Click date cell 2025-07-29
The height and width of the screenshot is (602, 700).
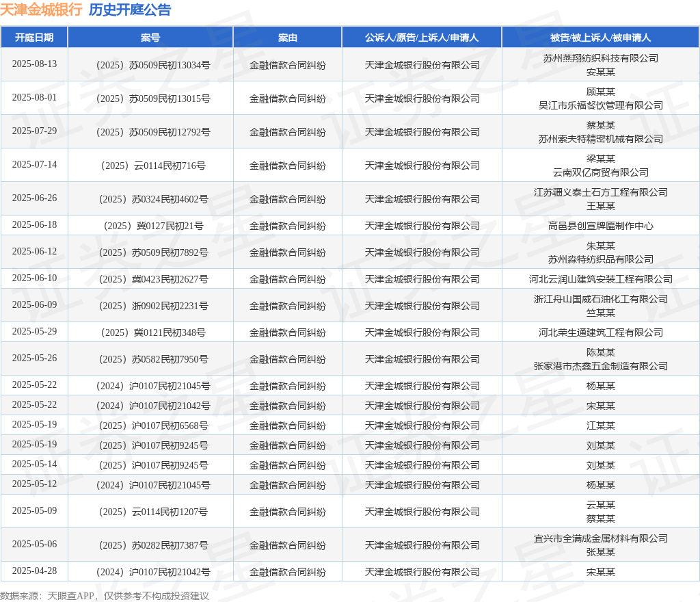[x=34, y=131]
